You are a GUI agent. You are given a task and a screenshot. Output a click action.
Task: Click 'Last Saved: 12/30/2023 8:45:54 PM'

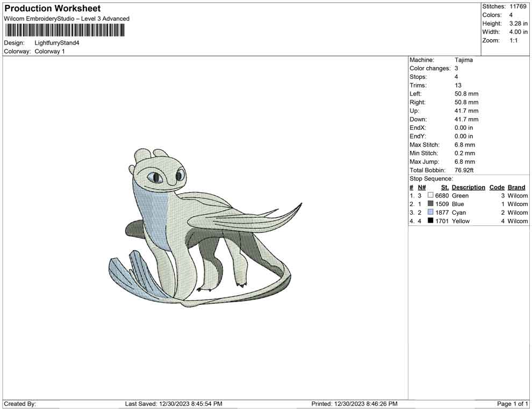click(x=174, y=404)
